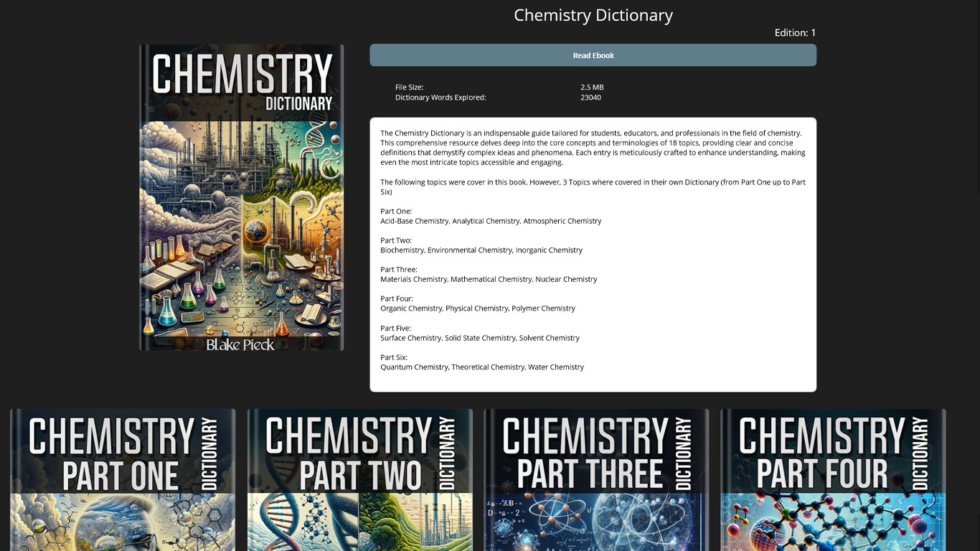Click the Surface Chemistry, Solid State line
Viewport: 980px width, 551px height.
[x=480, y=338]
